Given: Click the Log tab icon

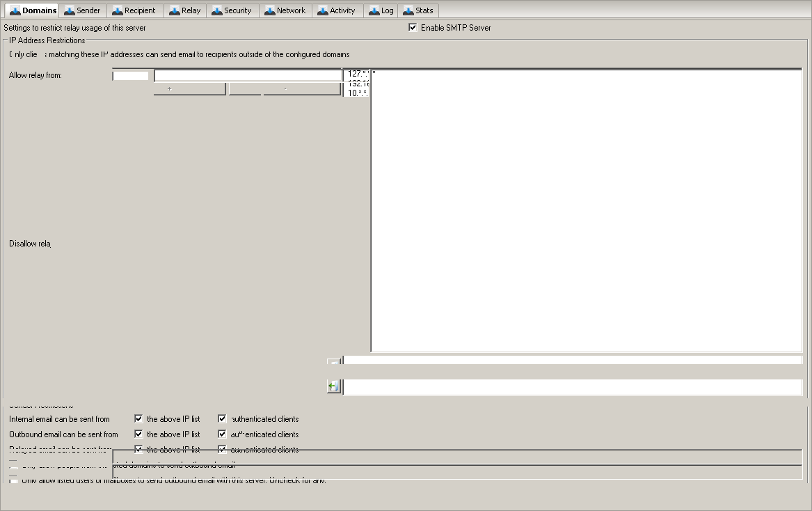Looking at the screenshot, I should click(x=374, y=10).
